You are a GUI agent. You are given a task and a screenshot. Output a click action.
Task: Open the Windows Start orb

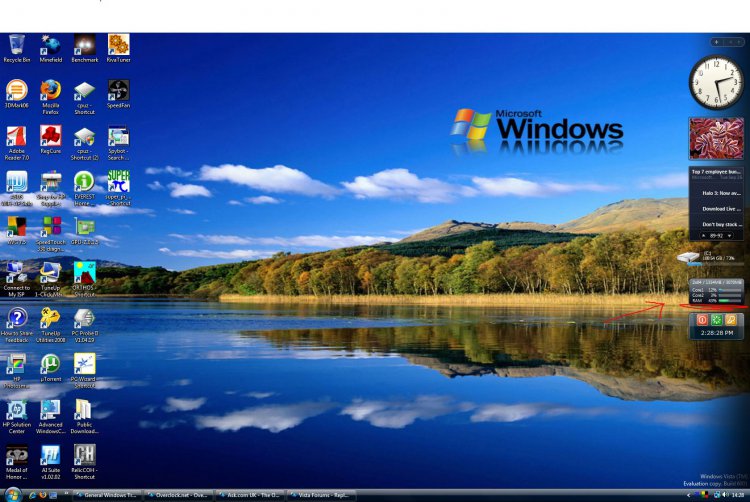click(13, 495)
